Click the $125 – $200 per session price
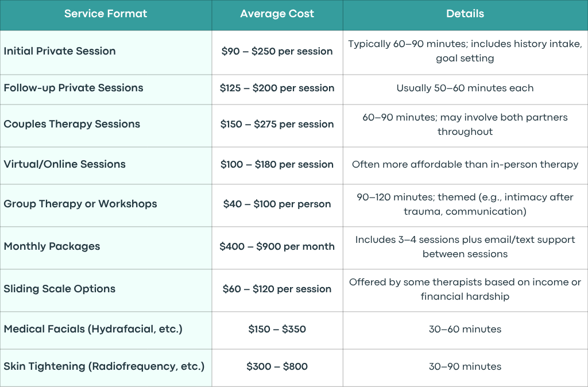 click(277, 88)
